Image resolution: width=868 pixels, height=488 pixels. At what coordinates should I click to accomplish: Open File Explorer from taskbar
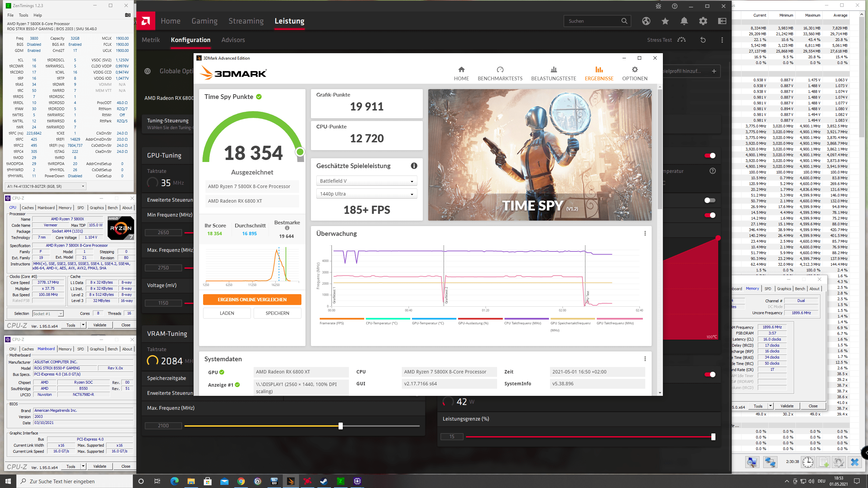coord(191,481)
